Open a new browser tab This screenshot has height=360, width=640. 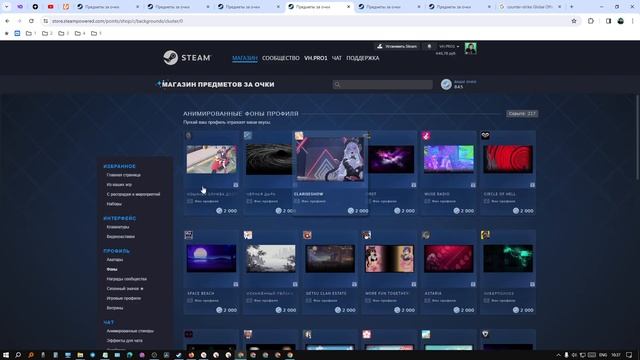point(571,7)
